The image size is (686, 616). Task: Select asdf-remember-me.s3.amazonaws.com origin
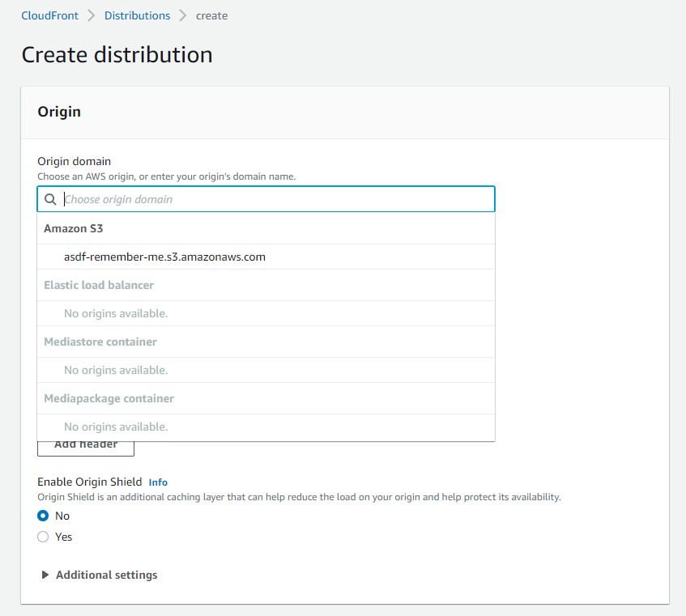266,257
